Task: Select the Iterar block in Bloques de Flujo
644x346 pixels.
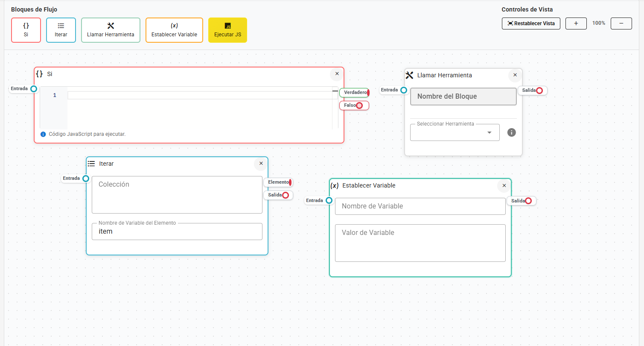Action: (61, 30)
